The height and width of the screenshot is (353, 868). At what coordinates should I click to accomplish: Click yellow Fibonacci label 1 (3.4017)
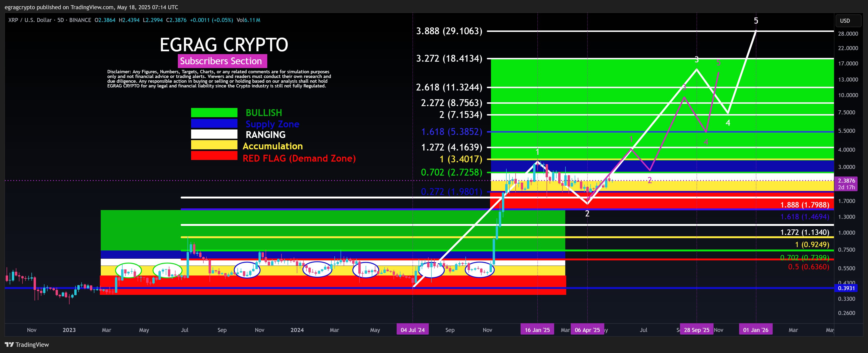[x=461, y=159]
